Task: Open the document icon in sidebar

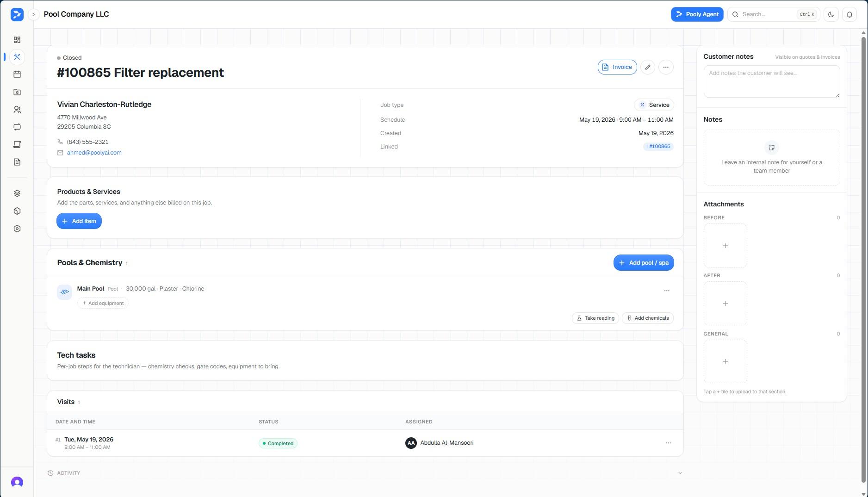Action: 17,162
